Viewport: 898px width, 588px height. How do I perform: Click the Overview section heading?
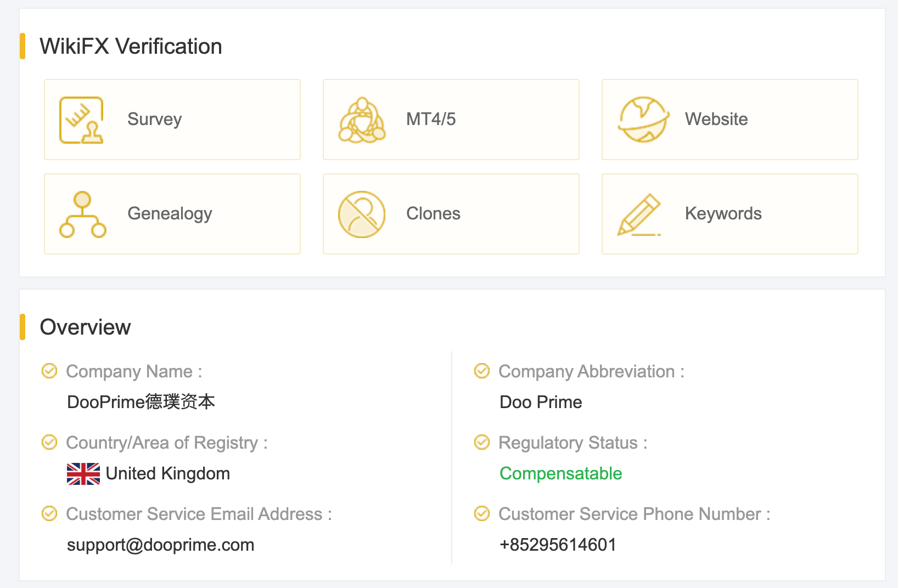(85, 327)
